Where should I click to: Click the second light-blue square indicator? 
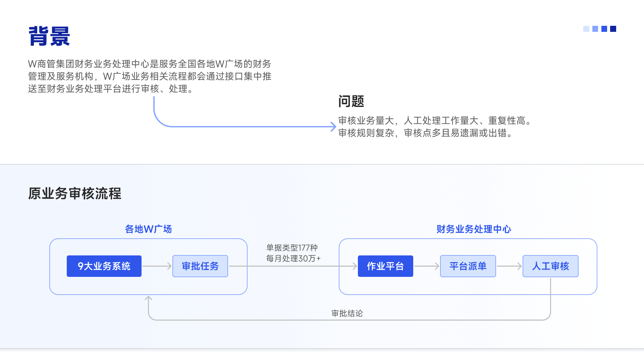tap(595, 29)
